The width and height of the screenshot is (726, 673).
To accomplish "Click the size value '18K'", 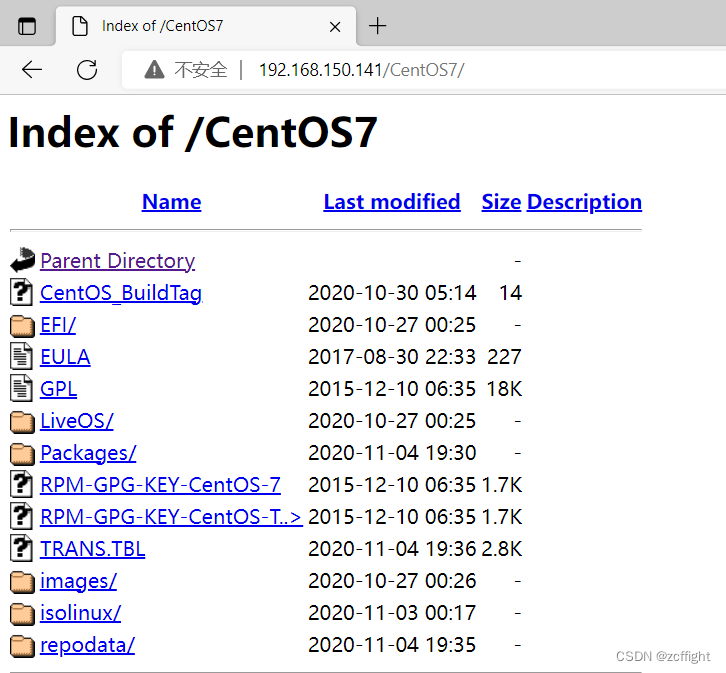I will (505, 389).
